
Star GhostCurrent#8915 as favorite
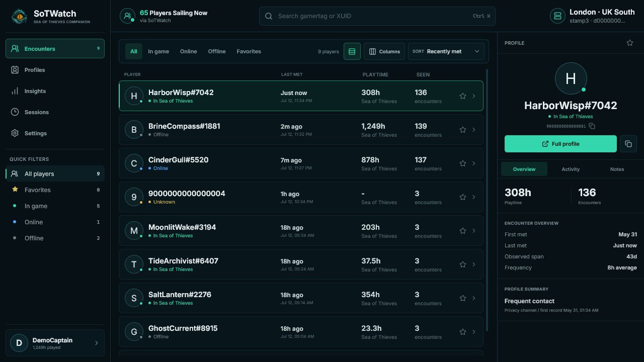463,332
